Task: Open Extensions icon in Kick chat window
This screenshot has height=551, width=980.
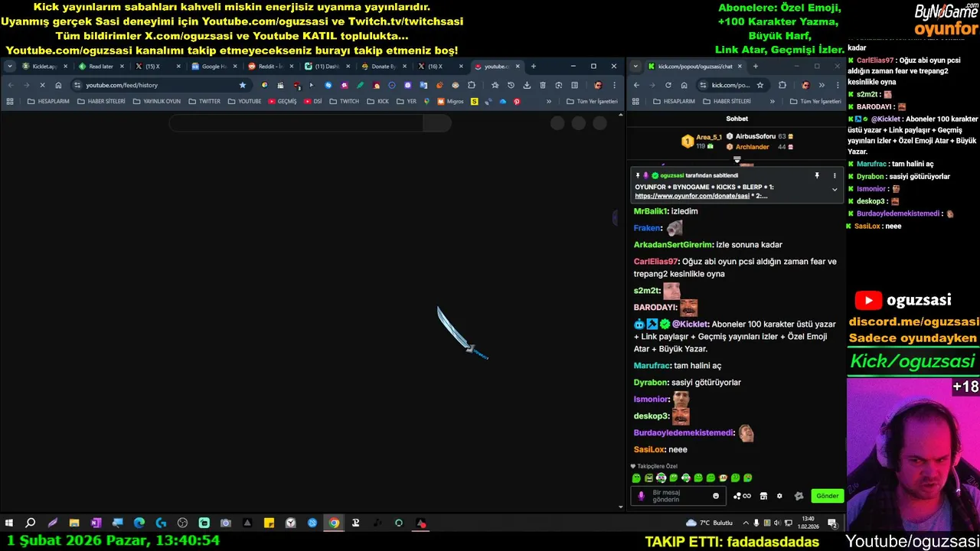Action: pyautogui.click(x=782, y=85)
